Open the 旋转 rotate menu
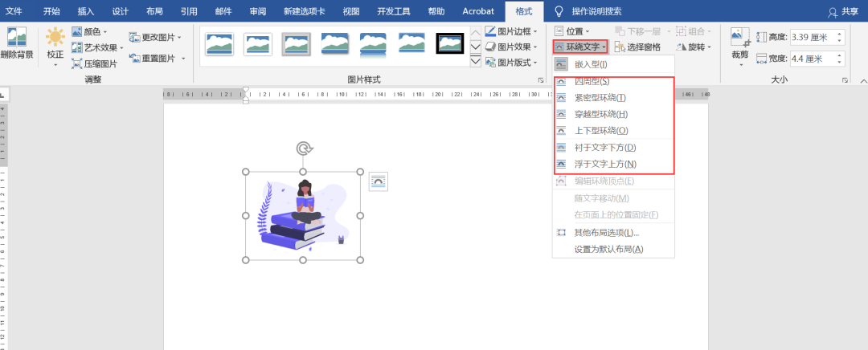 (x=694, y=47)
